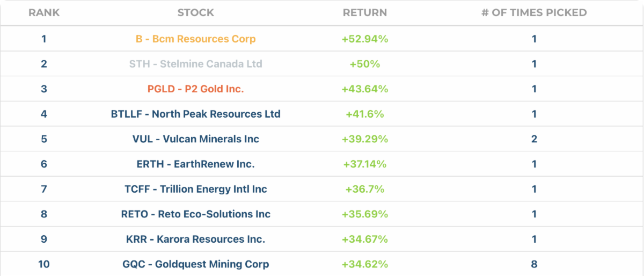The width and height of the screenshot is (644, 276).
Task: Sort by the RANK column header
Action: click(x=43, y=12)
